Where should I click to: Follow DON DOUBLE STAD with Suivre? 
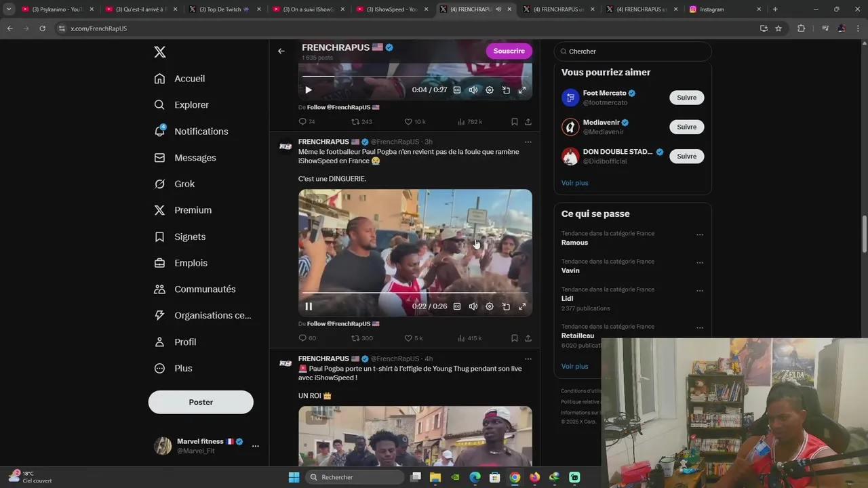coord(686,156)
